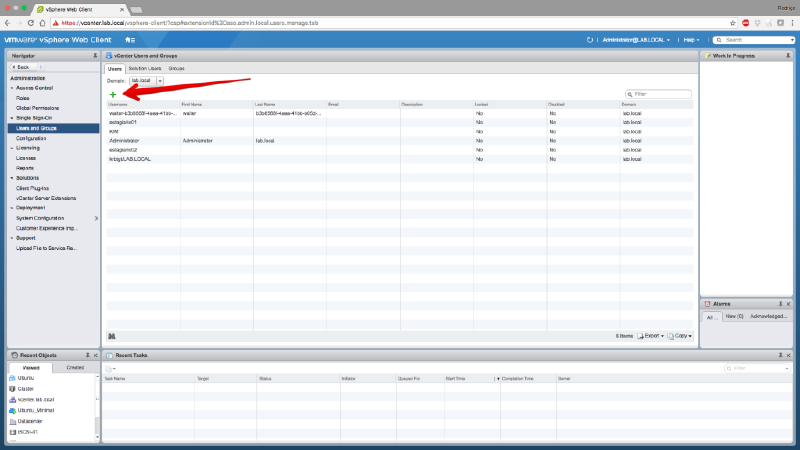Screen dimensions: 800x450
Task: Pin the Navigator panel
Action: 95,56
